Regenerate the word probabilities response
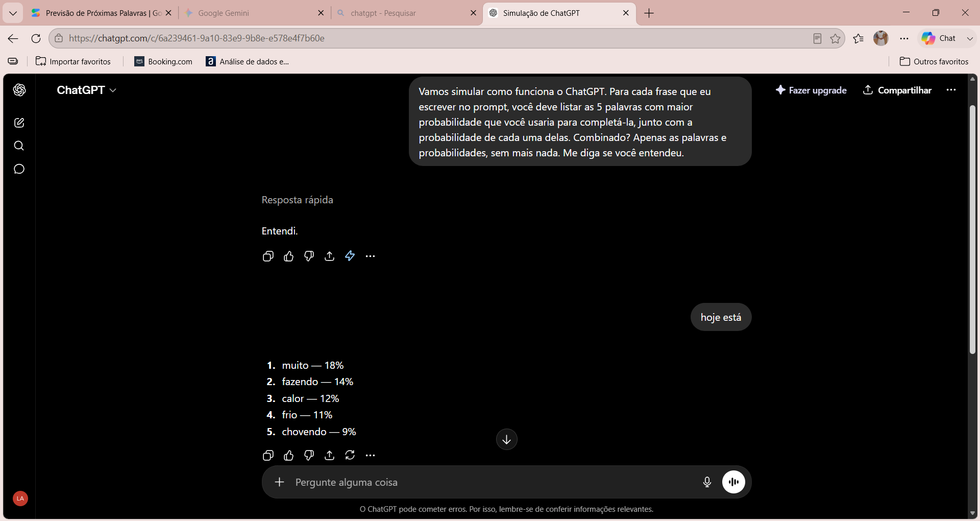The image size is (980, 521). coord(350,455)
